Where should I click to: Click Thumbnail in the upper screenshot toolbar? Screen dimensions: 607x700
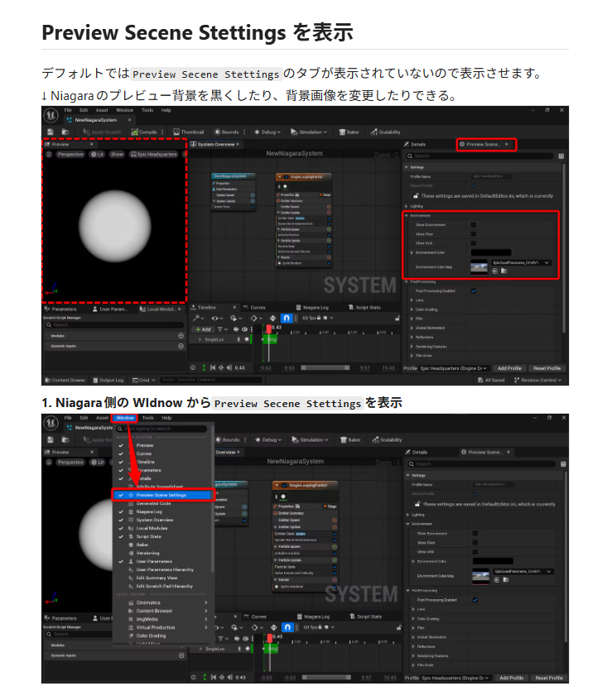pos(189,132)
